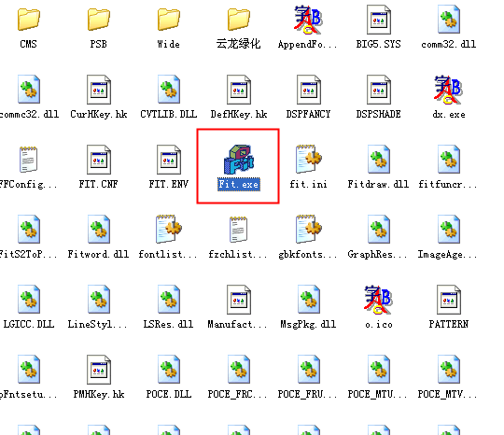Image resolution: width=504 pixels, height=435 pixels.
Task: Select the POCE_FRU... file icon
Action: coord(309,370)
